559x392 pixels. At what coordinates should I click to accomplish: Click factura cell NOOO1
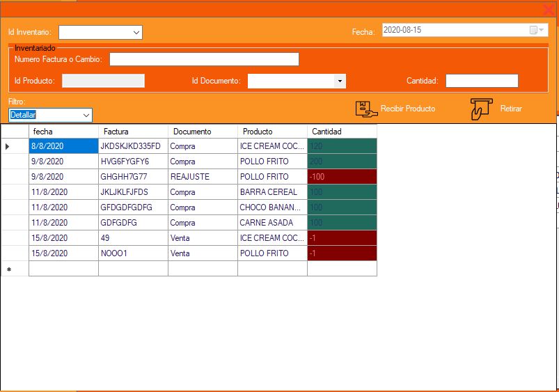coord(133,253)
